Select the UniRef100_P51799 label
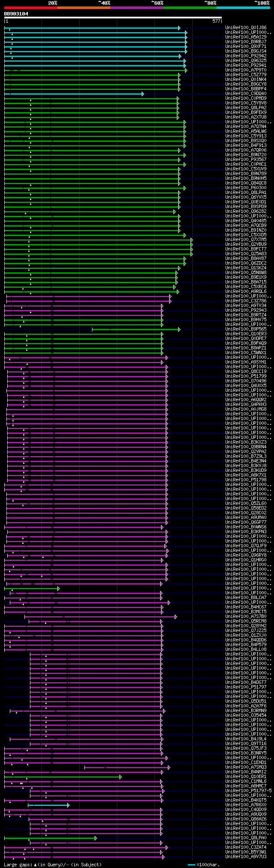This screenshot has width=274, height=868. [246, 376]
